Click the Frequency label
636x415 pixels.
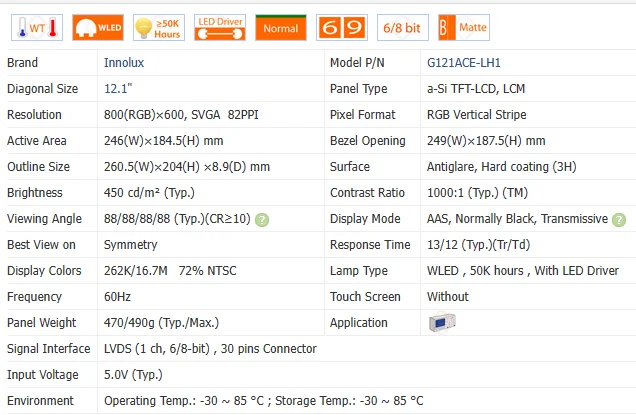click(34, 297)
